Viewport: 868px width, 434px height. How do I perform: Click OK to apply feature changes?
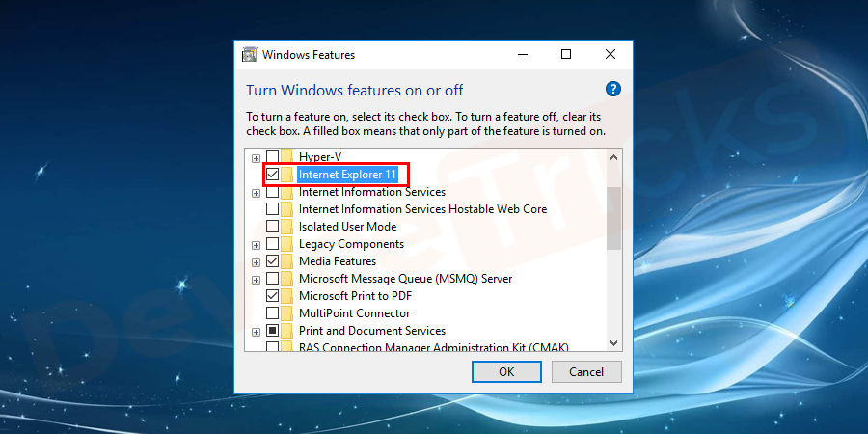point(506,371)
